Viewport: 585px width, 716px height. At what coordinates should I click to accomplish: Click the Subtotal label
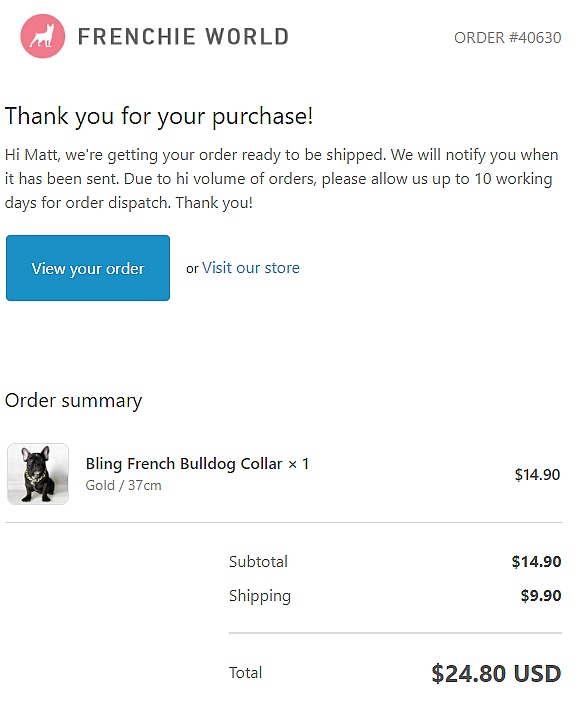pyautogui.click(x=258, y=561)
